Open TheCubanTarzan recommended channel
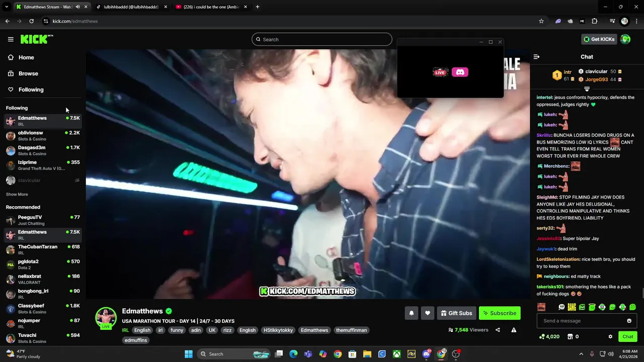Viewport: 644px width, 362px height. click(x=43, y=249)
